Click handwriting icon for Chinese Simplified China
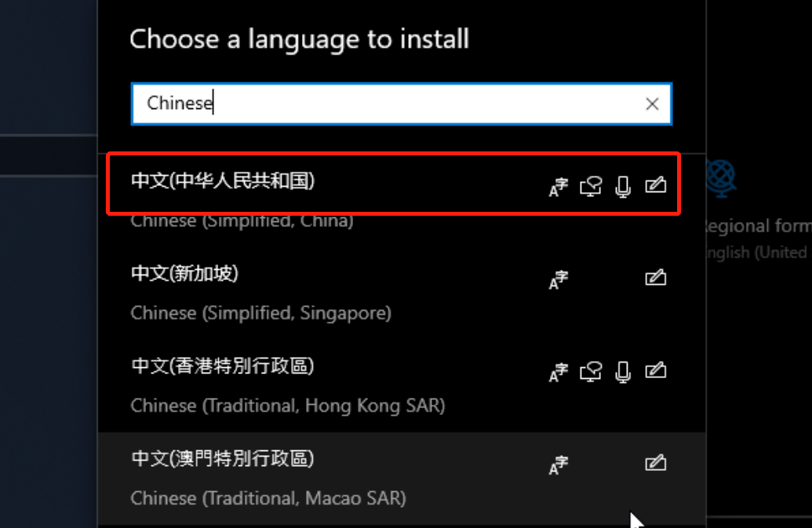 [x=656, y=185]
